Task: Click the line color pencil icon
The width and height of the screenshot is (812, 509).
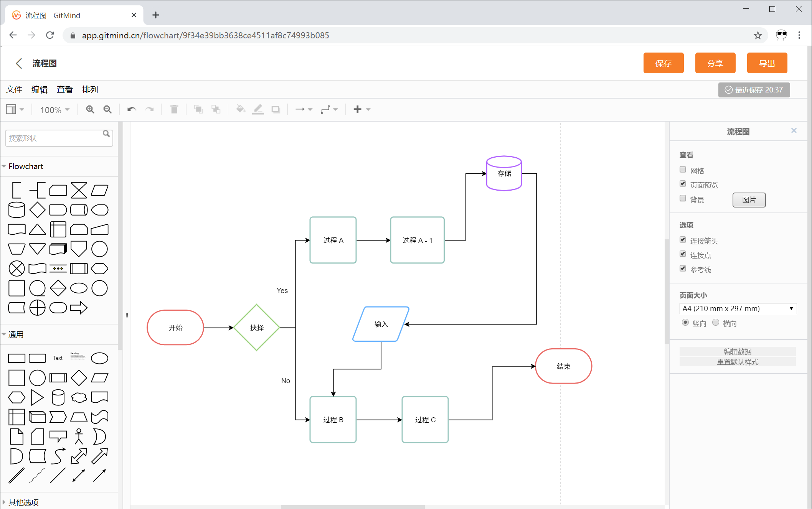Action: (x=258, y=110)
